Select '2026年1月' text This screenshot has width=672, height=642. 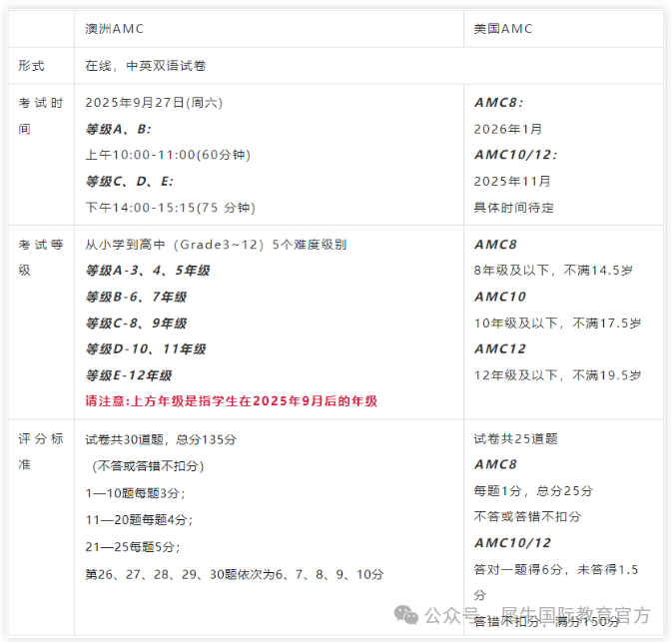pyautogui.click(x=508, y=129)
